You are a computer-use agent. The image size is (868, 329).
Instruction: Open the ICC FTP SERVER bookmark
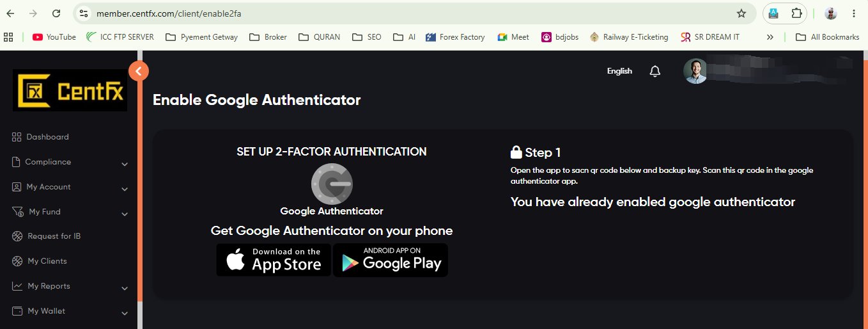click(120, 37)
